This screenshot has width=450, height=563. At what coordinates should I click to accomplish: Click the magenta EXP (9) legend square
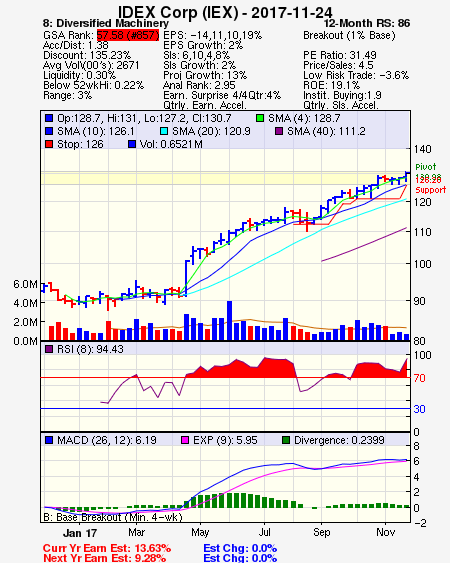[x=185, y=440]
